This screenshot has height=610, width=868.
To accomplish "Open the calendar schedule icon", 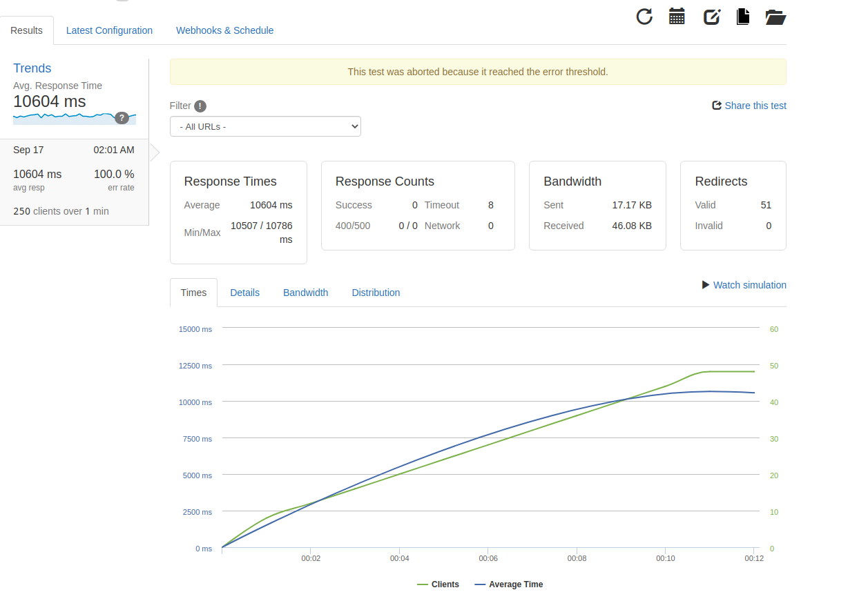I will coord(677,17).
